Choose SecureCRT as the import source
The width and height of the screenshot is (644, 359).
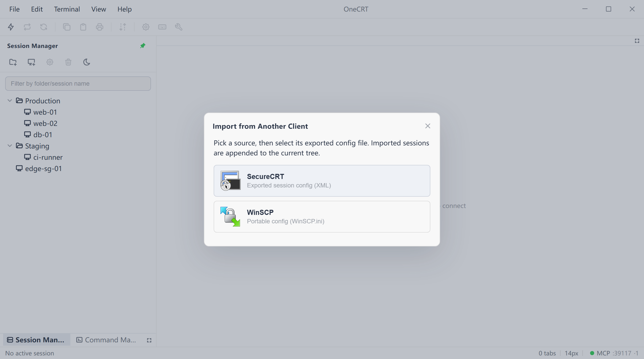(322, 181)
